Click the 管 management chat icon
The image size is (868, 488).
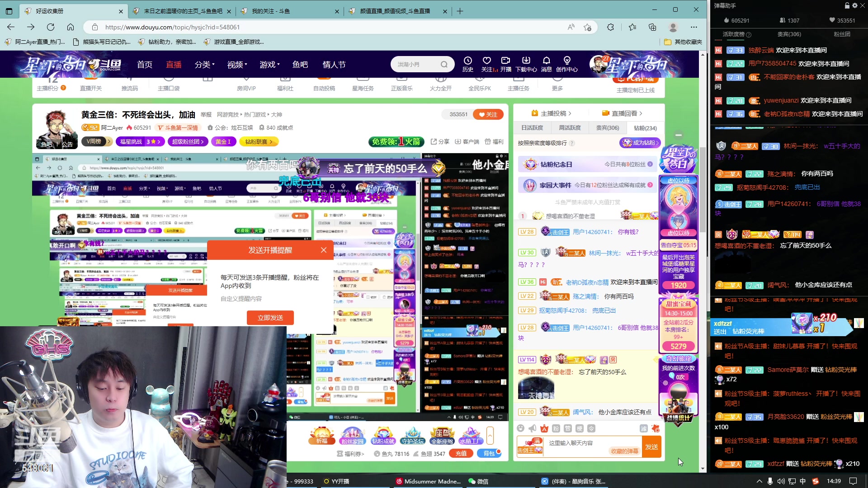tap(568, 428)
